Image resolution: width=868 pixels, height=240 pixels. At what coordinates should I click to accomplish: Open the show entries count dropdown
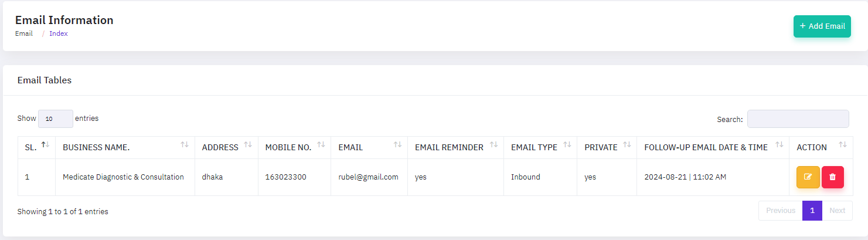pyautogui.click(x=56, y=119)
